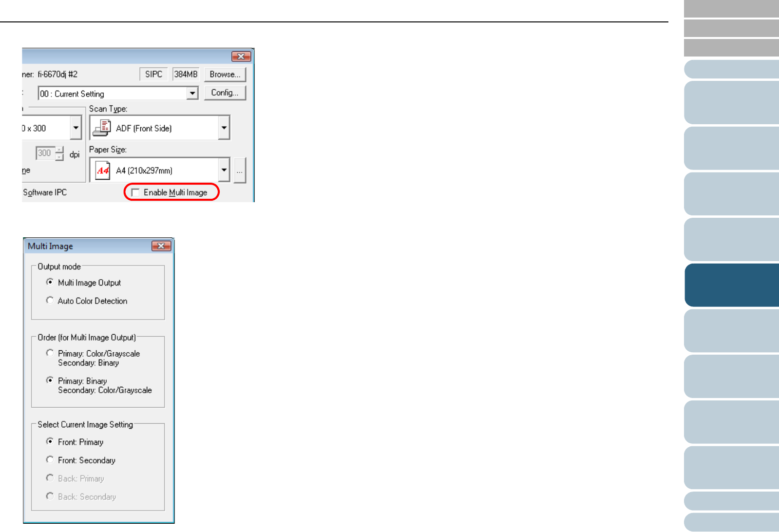Click the dpi value field showing 300

pyautogui.click(x=45, y=153)
